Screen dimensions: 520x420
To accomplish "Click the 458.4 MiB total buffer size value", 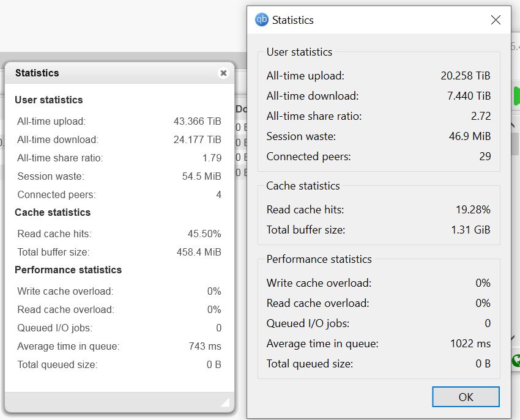I will pos(199,252).
